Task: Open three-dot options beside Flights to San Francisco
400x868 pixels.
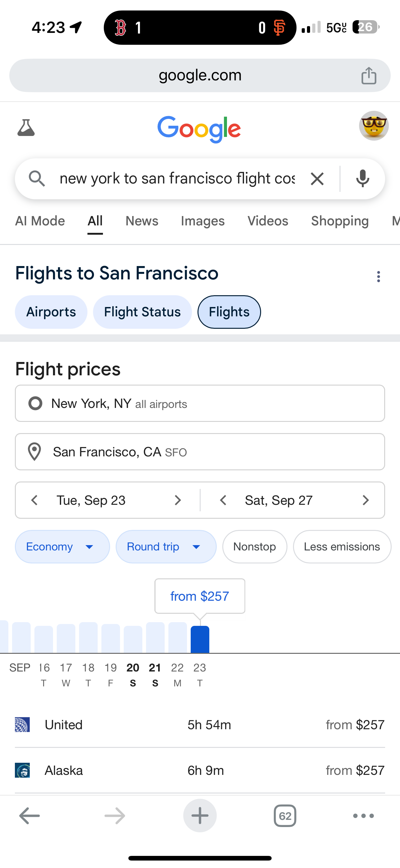Action: coord(379,276)
